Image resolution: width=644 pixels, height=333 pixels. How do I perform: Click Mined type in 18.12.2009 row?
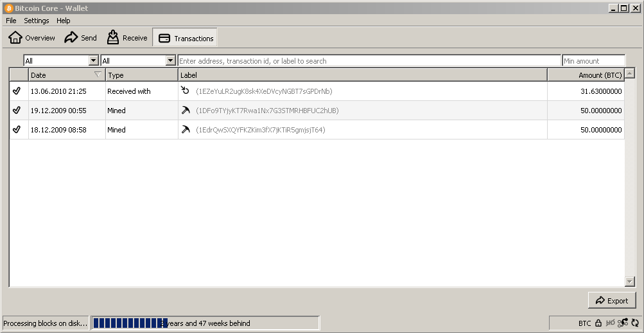click(142, 130)
